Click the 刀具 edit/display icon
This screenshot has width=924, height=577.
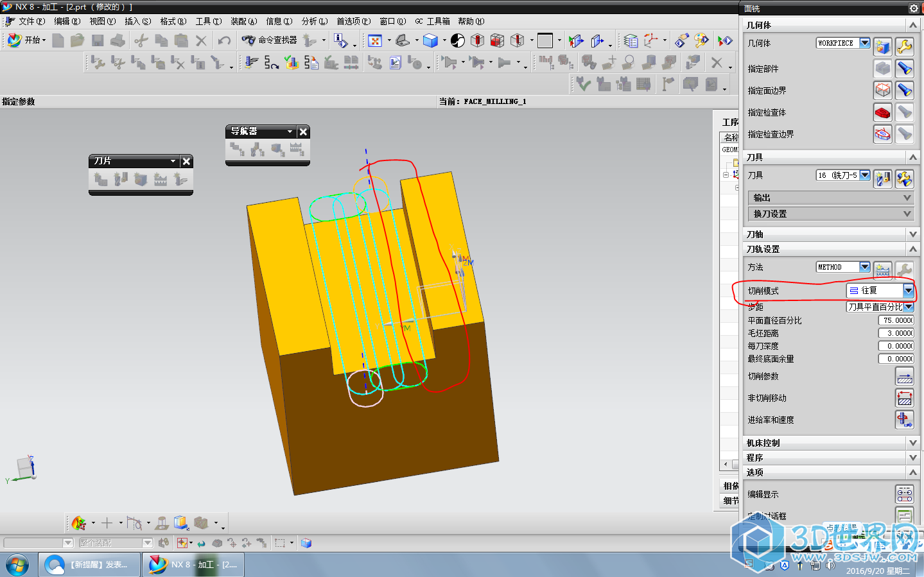[904, 178]
